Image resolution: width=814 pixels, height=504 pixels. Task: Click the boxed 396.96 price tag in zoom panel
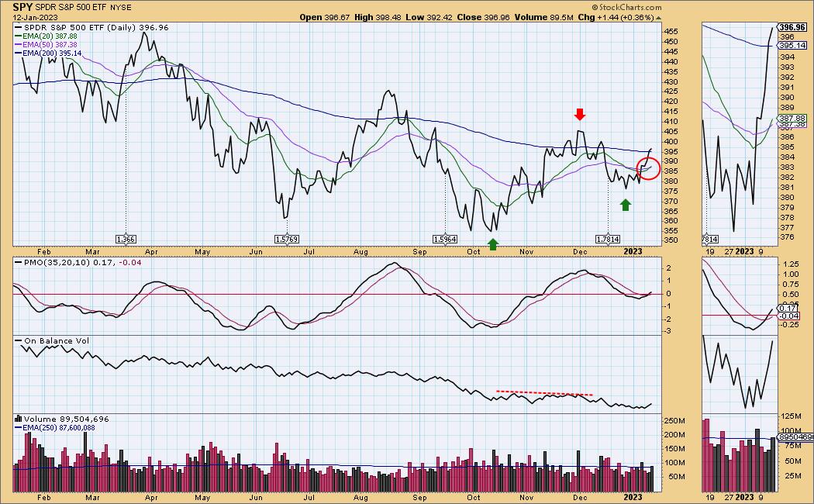tap(792, 27)
